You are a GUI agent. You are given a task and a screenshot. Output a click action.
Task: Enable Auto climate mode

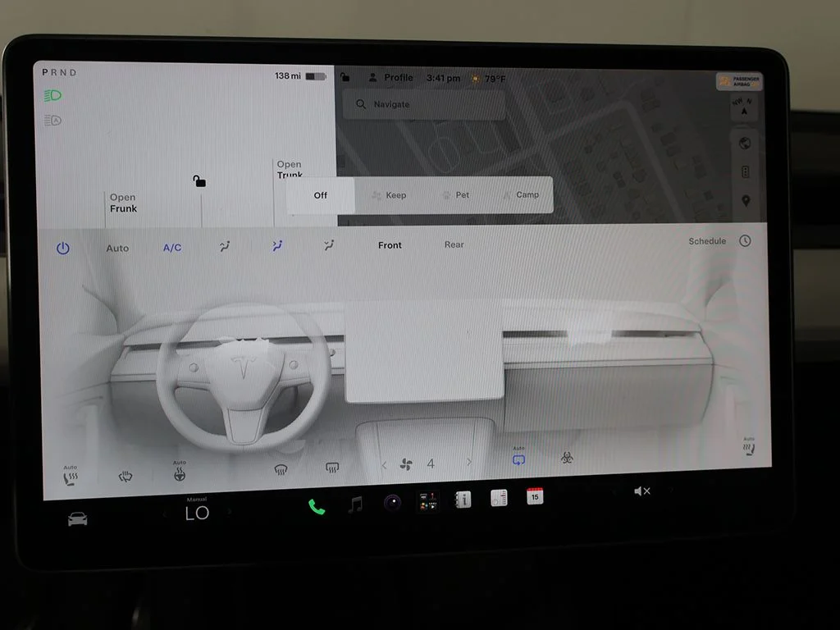click(117, 248)
